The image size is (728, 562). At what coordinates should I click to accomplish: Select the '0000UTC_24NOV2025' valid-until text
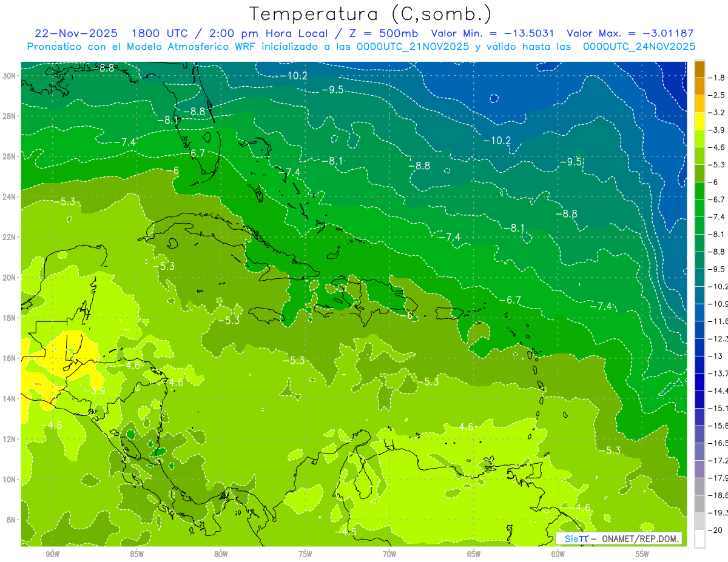639,47
